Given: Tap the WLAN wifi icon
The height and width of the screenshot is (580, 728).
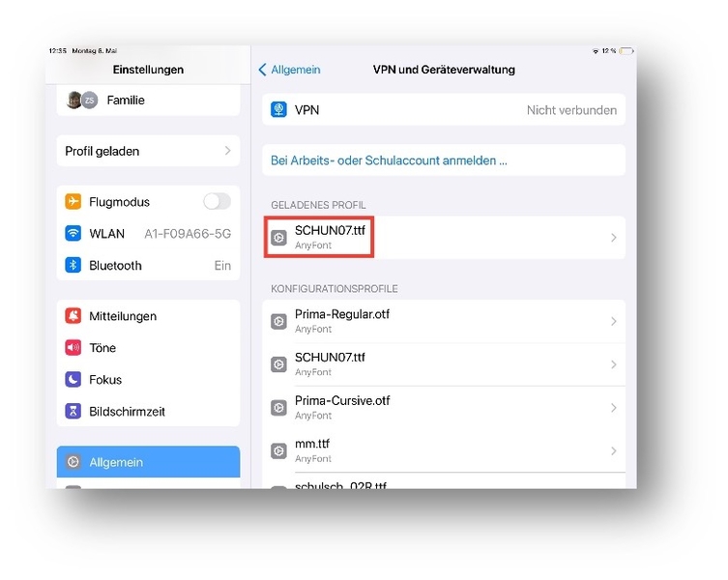Looking at the screenshot, I should tap(73, 234).
